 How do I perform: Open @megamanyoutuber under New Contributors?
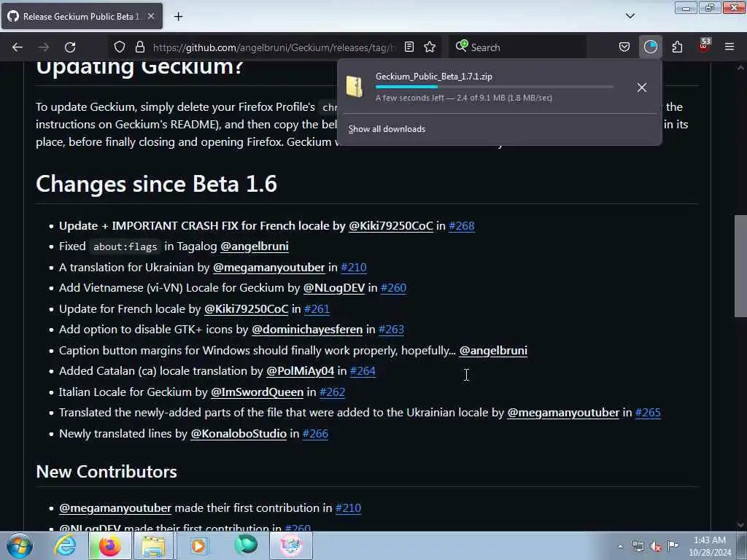115,508
